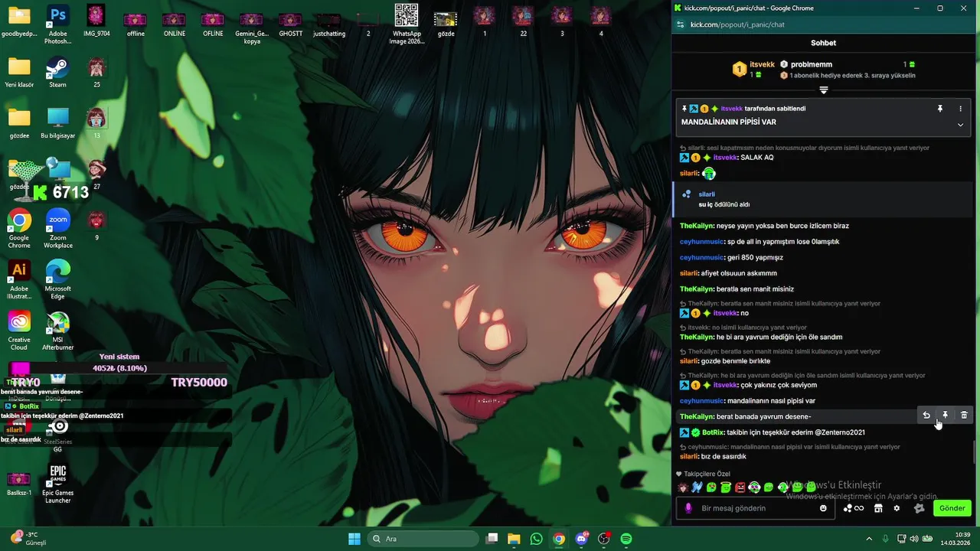The height and width of the screenshot is (551, 980).
Task: Open the Kick shop store icon
Action: 878,508
